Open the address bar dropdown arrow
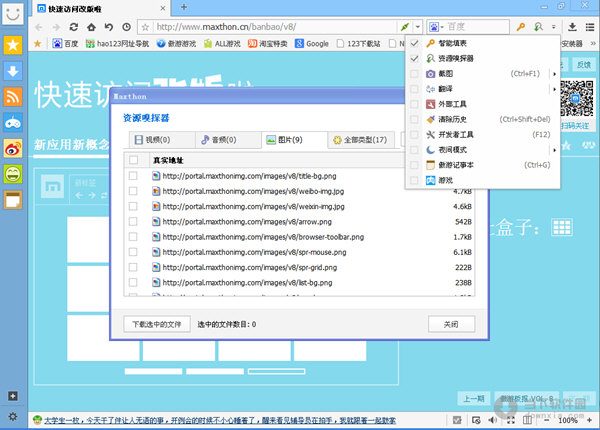This screenshot has height=430, width=600. point(417,27)
